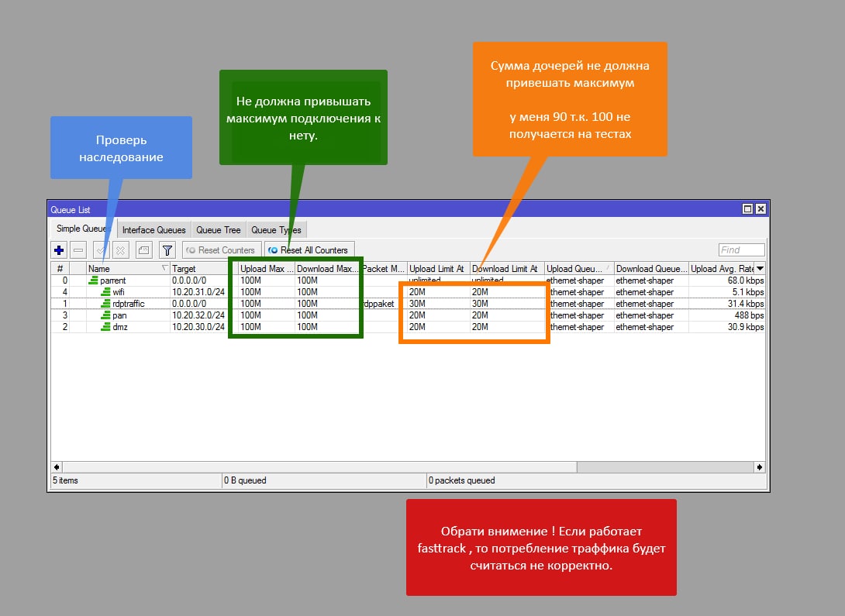Image resolution: width=845 pixels, height=616 pixels.
Task: Enable the selected queue with the checkmark icon
Action: tap(101, 249)
